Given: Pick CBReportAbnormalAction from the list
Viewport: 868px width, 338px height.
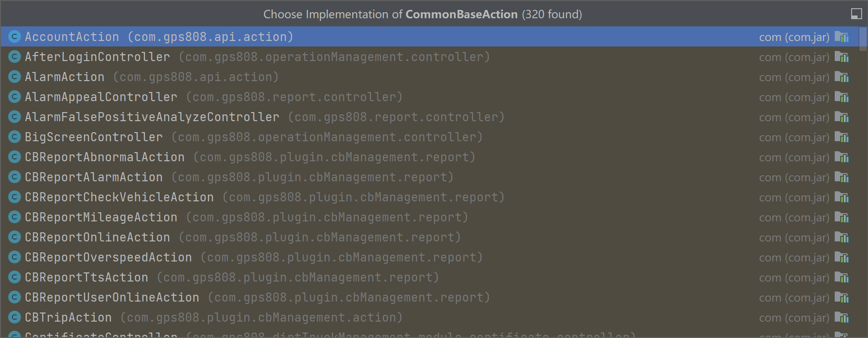Looking at the screenshot, I should pyautogui.click(x=104, y=157).
